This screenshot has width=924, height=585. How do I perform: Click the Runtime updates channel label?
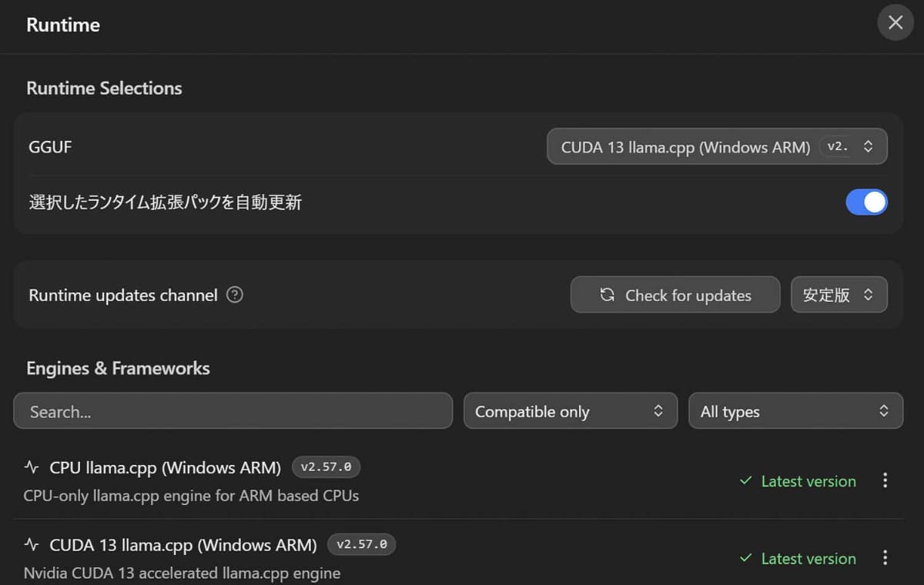123,295
